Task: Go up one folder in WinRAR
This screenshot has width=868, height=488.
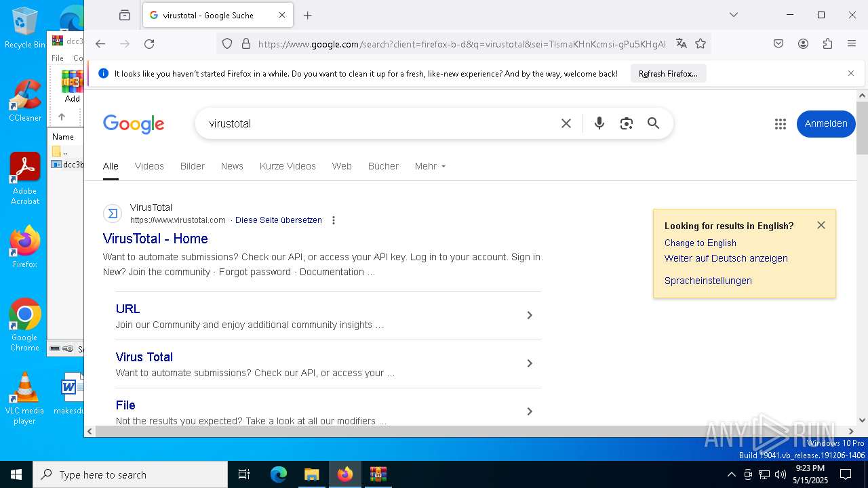Action: coord(61,117)
